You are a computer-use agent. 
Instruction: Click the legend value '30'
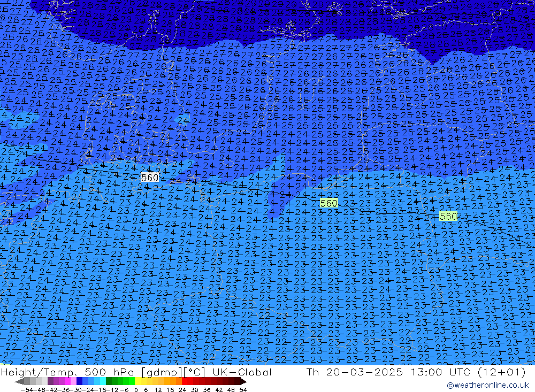point(195,390)
